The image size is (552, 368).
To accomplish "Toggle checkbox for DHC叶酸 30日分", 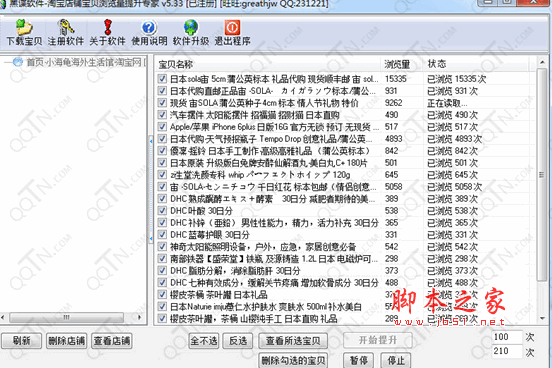I will (162, 211).
